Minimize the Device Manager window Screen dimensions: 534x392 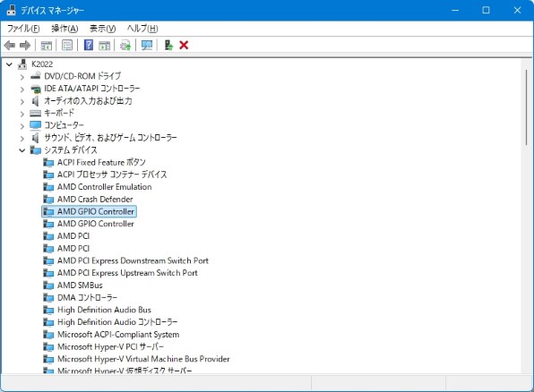(455, 10)
